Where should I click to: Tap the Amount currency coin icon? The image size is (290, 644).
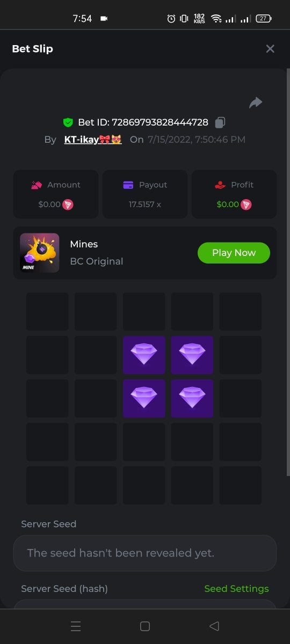[68, 204]
